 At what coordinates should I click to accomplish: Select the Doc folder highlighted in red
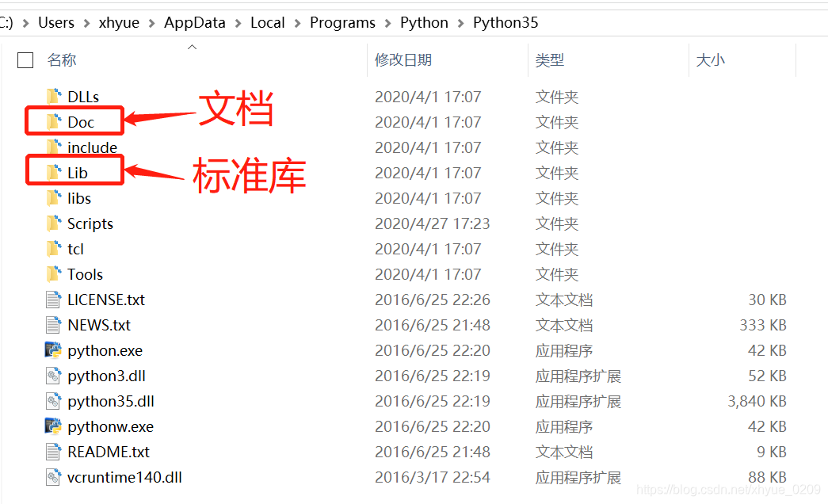82,122
